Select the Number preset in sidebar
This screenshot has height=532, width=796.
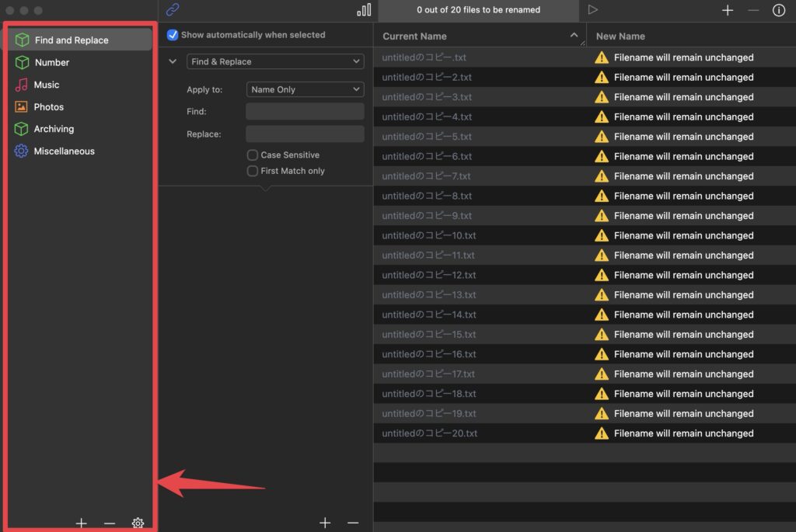52,62
